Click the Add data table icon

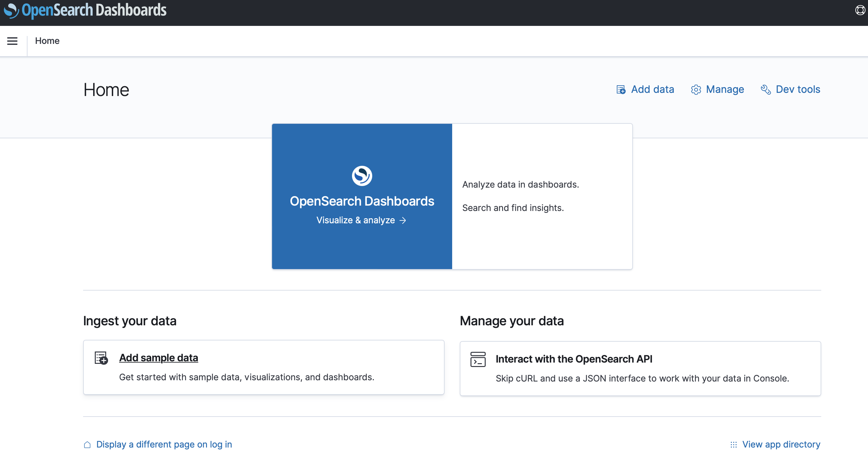(x=621, y=90)
